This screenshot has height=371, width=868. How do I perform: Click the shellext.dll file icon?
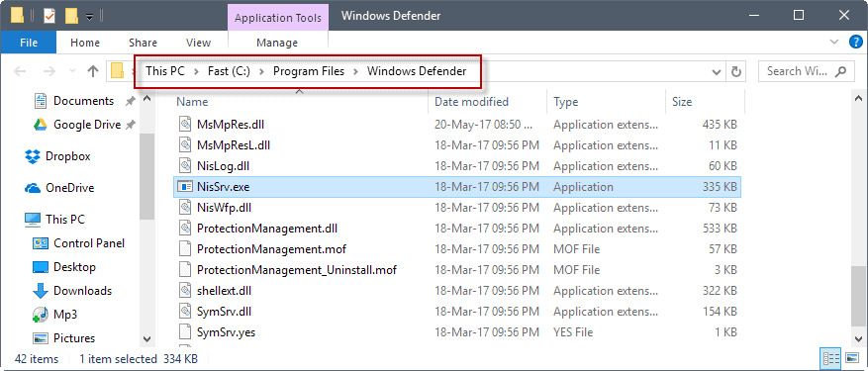click(x=184, y=291)
